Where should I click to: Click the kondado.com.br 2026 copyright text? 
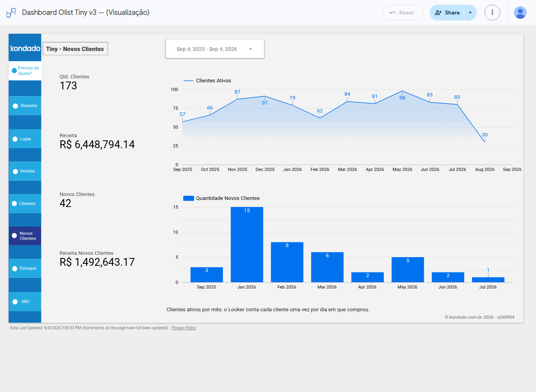pyautogui.click(x=479, y=317)
